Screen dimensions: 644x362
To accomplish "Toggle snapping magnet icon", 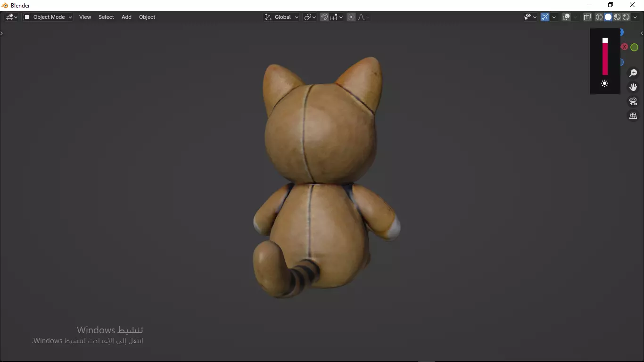I will point(324,17).
